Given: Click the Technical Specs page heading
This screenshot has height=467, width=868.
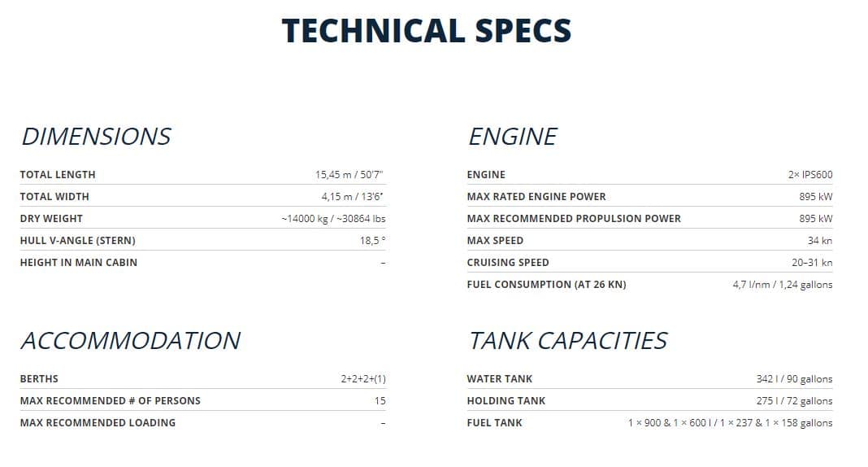Looking at the screenshot, I should tap(427, 31).
